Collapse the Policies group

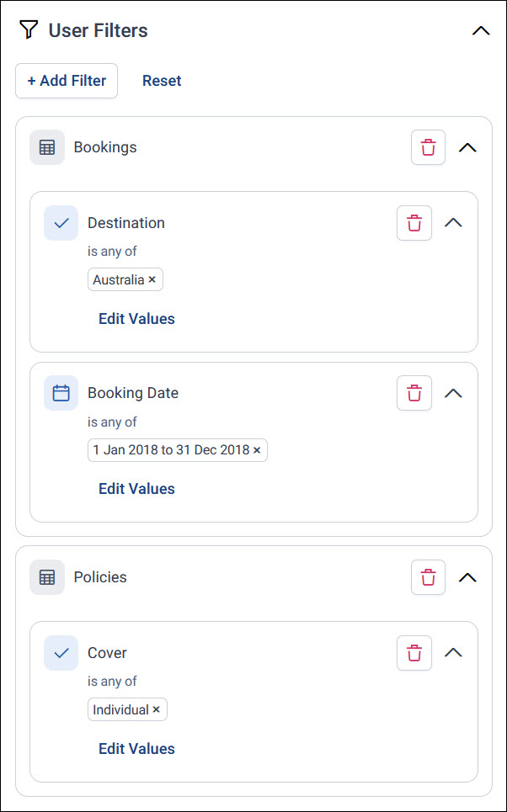(x=467, y=577)
